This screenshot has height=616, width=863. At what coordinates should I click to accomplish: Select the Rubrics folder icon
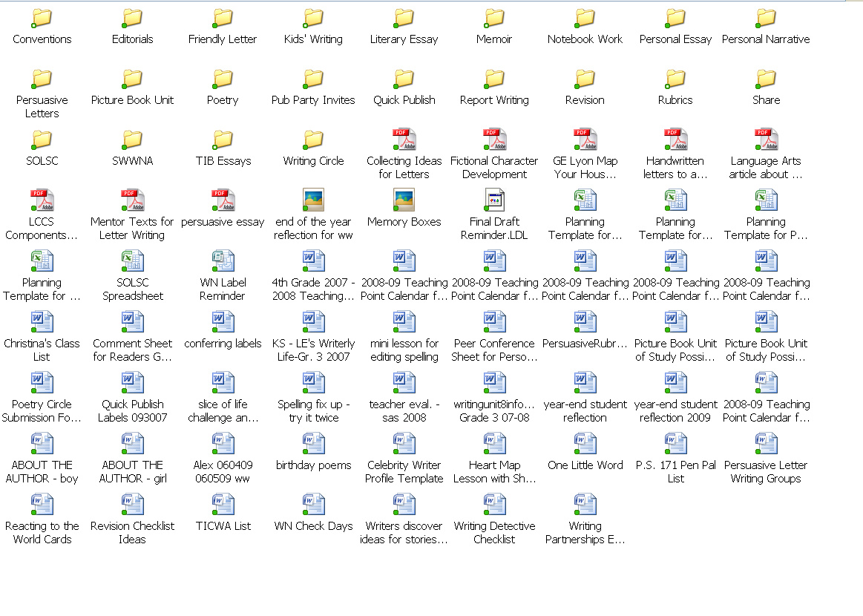point(675,79)
